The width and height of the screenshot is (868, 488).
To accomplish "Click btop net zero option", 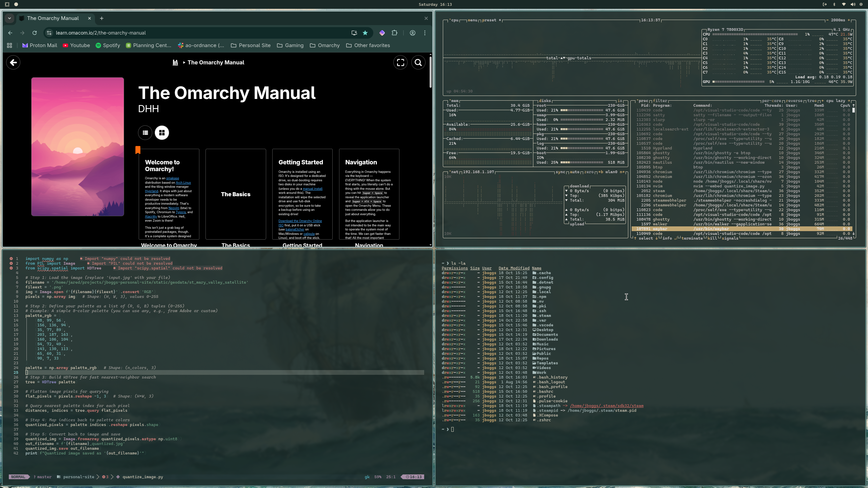I will (x=589, y=172).
